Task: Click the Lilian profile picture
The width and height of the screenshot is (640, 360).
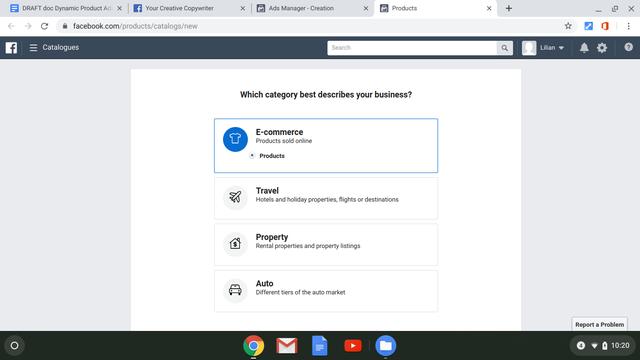Action: pyautogui.click(x=529, y=48)
